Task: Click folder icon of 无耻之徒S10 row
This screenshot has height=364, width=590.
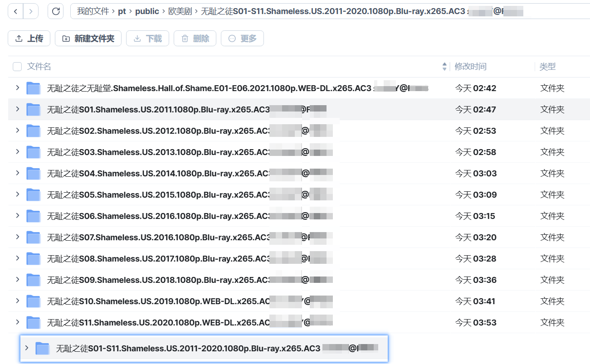Action: [x=34, y=301]
